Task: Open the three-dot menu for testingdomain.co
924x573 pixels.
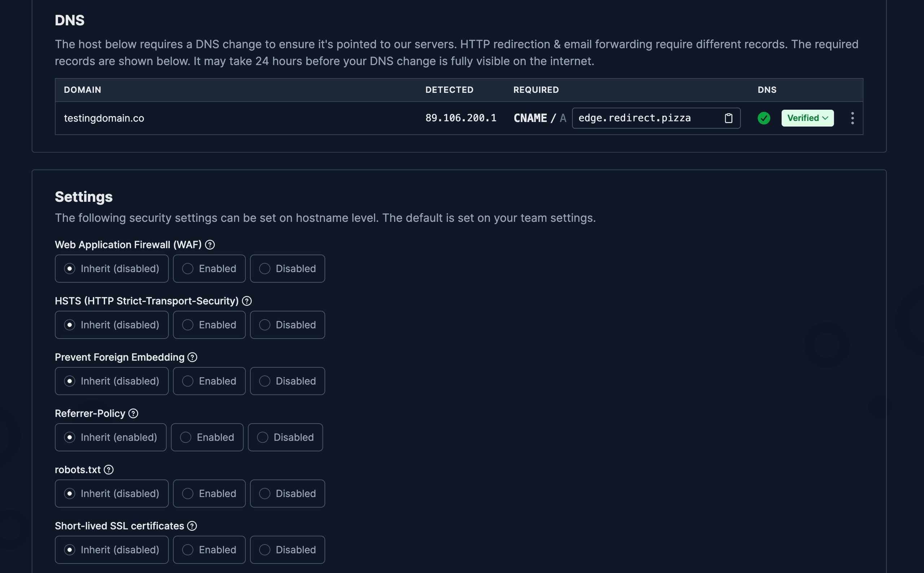Action: tap(852, 118)
